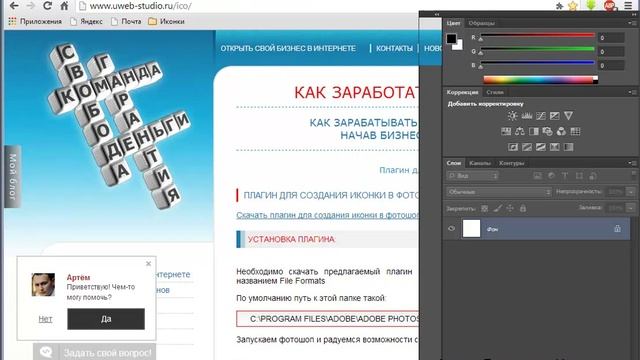Add a Hue/Saturation adjustment layer

pos(506,131)
